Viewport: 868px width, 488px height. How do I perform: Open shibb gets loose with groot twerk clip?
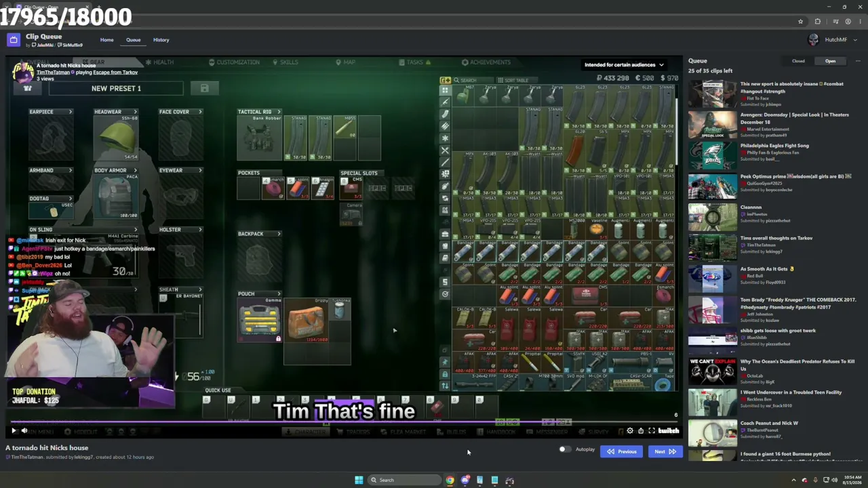(778, 331)
